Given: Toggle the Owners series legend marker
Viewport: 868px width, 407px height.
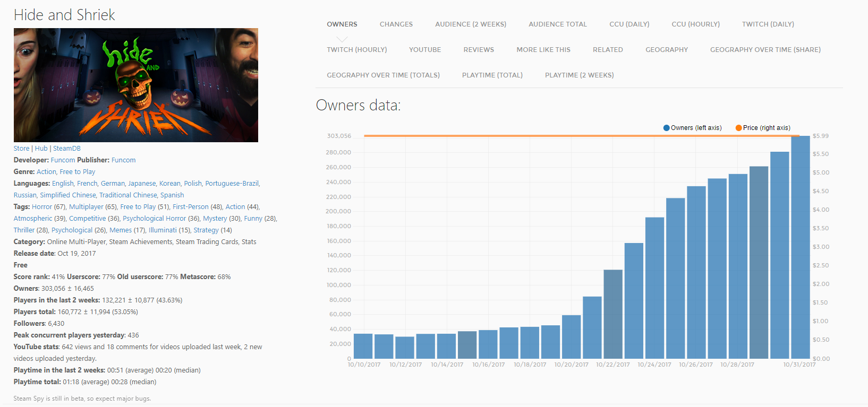Looking at the screenshot, I should (x=667, y=128).
